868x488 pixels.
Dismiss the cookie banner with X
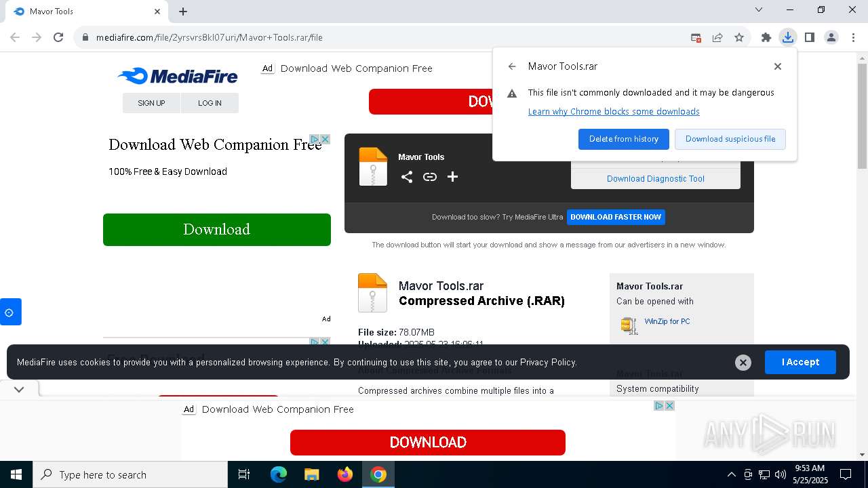click(743, 363)
